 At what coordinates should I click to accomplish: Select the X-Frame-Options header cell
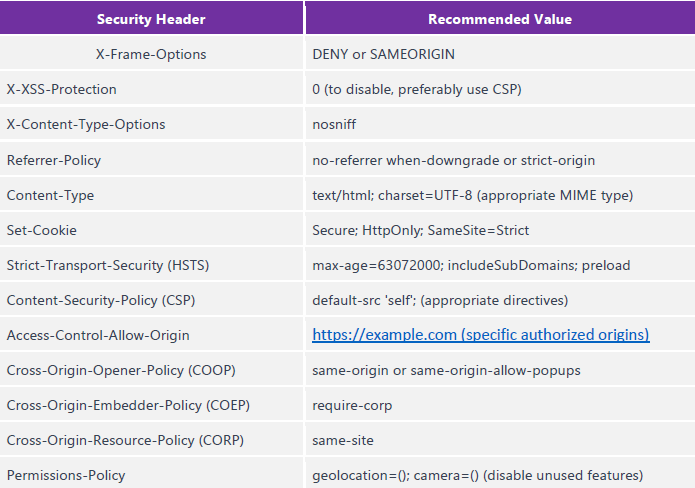coord(152,54)
